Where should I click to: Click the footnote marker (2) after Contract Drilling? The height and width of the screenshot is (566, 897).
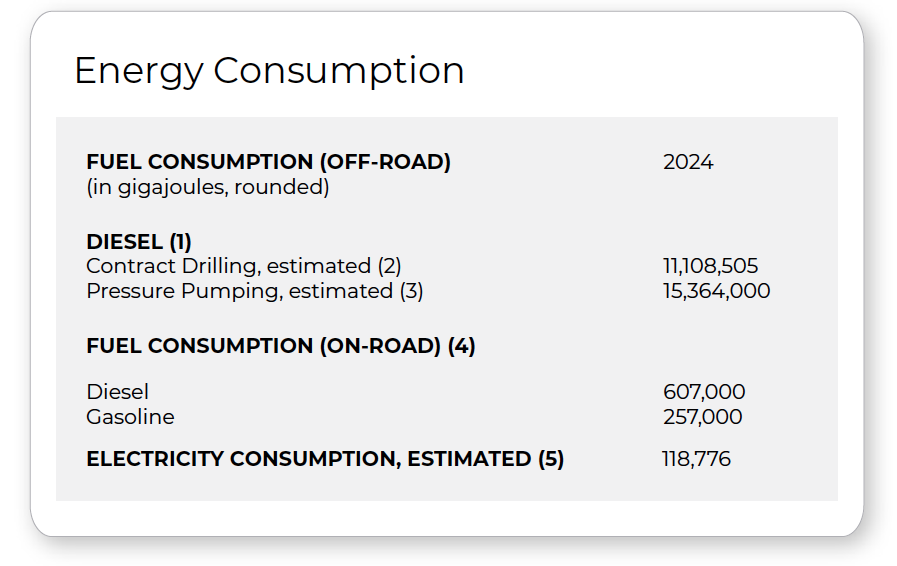pyautogui.click(x=390, y=266)
